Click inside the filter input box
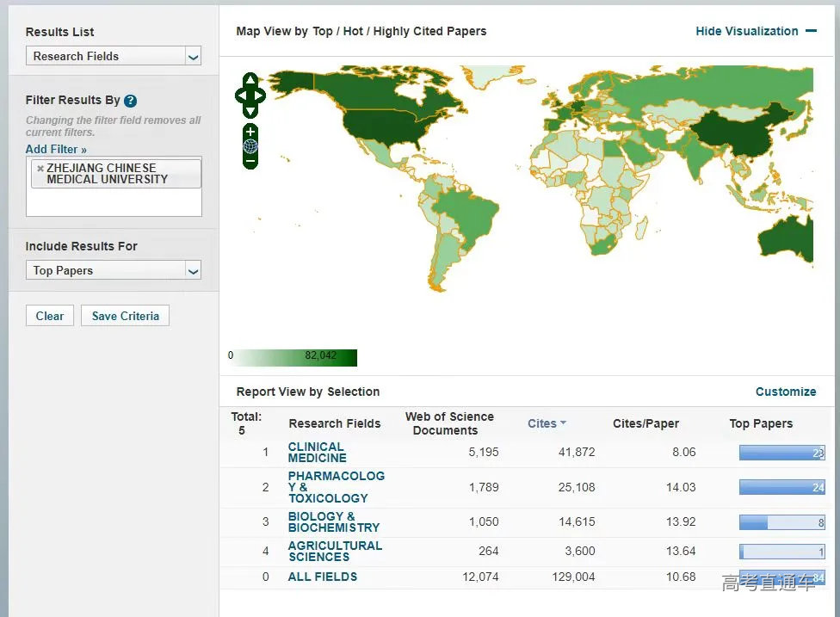Screen dimensions: 840x617 click(x=114, y=203)
